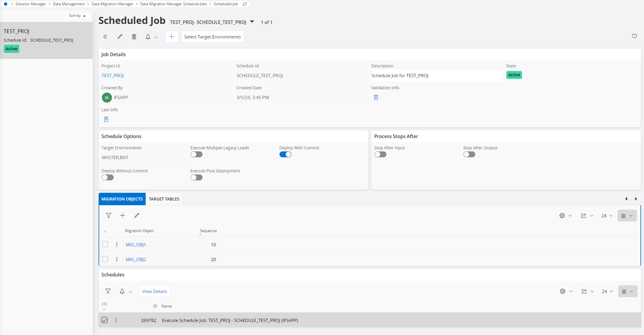Click the trash delete icon in toolbar
Viewport: 644px width, 335px height.
[x=134, y=37]
